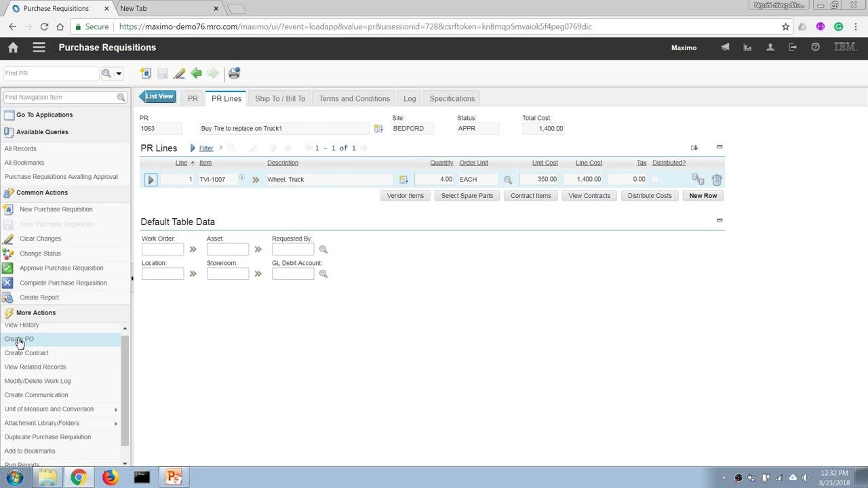Switch to the PR tab
868x488 pixels.
coord(193,98)
